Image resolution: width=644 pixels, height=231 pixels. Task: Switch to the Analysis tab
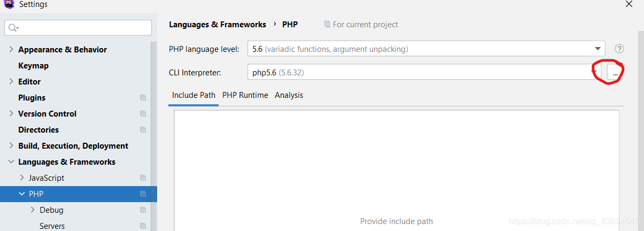(289, 95)
